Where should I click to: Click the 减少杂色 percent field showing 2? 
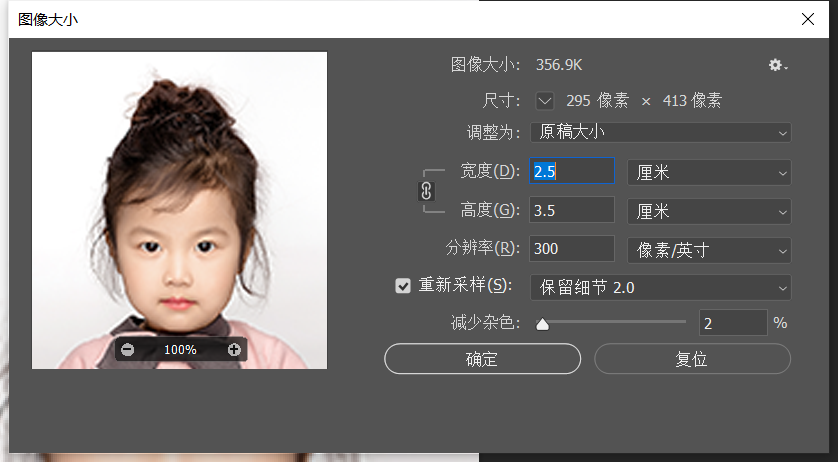tap(733, 323)
